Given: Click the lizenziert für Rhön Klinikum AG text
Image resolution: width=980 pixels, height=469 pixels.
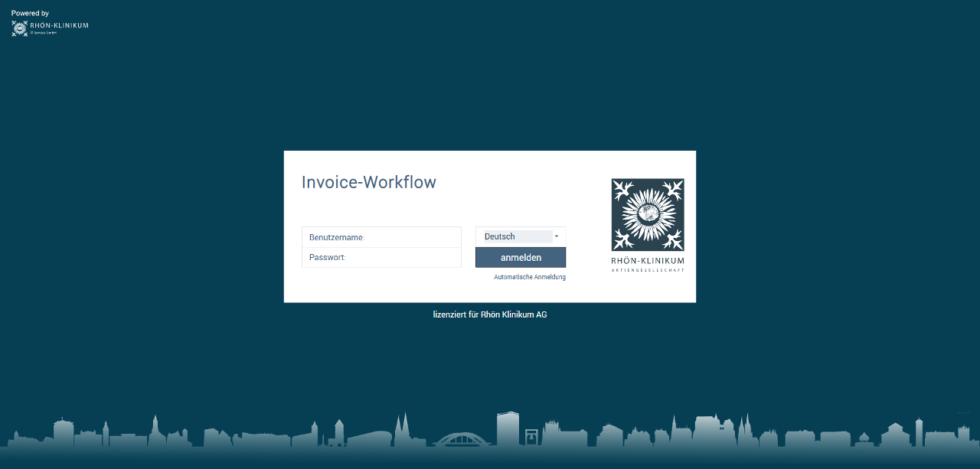Looking at the screenshot, I should pos(490,314).
